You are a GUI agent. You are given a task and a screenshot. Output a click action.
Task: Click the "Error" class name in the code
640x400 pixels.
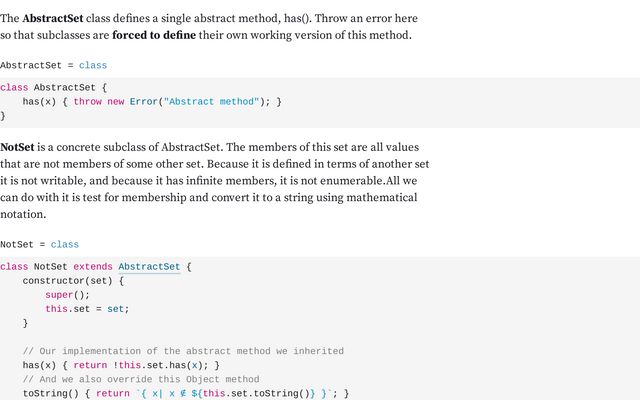tap(143, 101)
